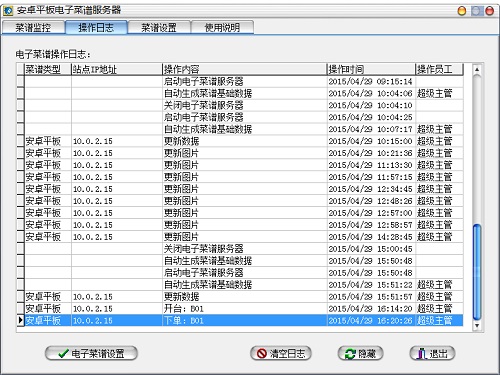Click the scrollbar down arrow
Image resolution: width=500 pixels, height=375 pixels.
[477, 325]
